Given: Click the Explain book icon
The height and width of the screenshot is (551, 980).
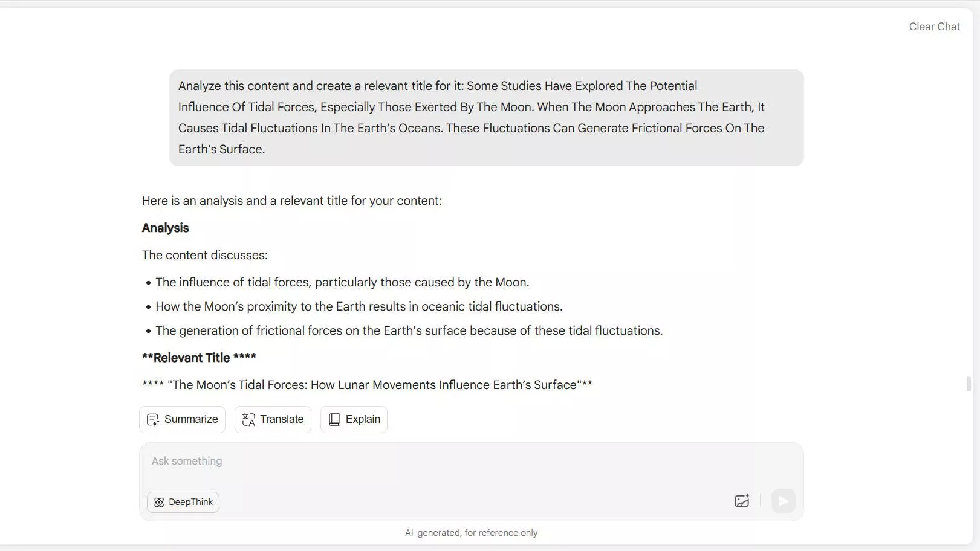Looking at the screenshot, I should (x=334, y=419).
